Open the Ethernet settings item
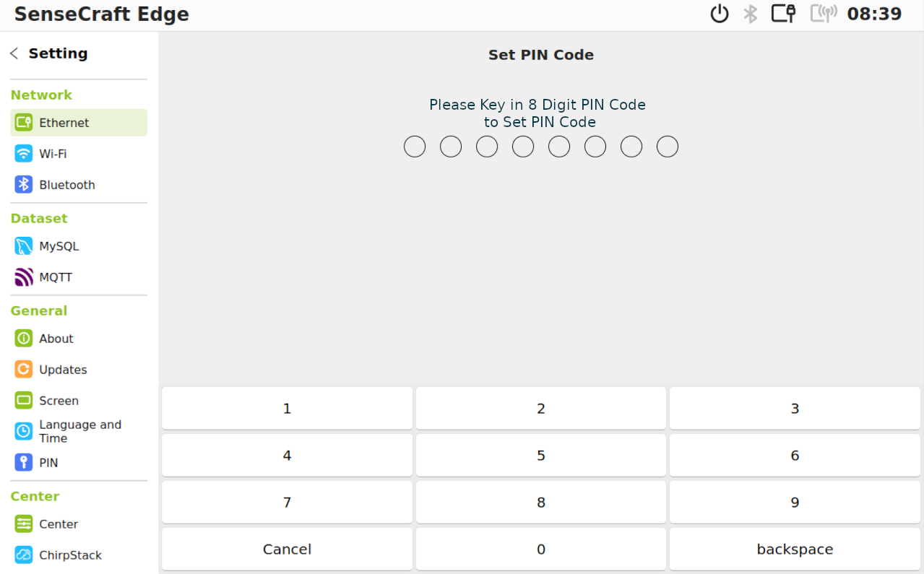 79,123
